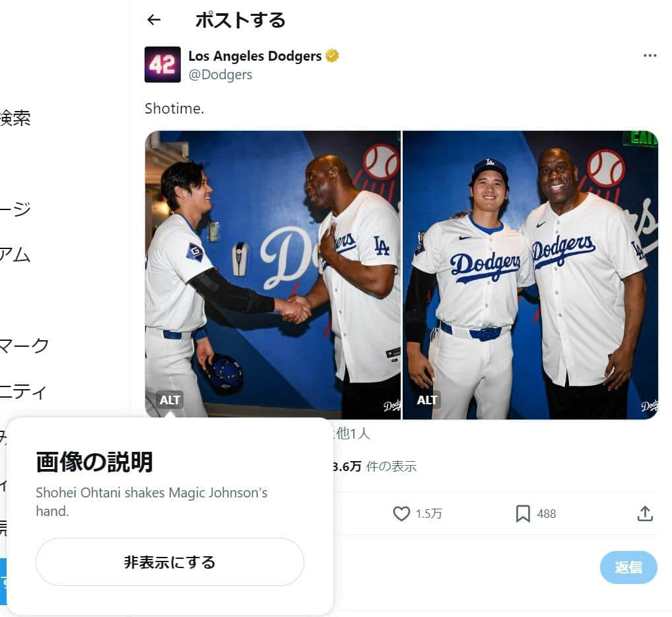Image resolution: width=672 pixels, height=617 pixels.
Task: Click the @Dodgers handle
Action: (x=220, y=75)
